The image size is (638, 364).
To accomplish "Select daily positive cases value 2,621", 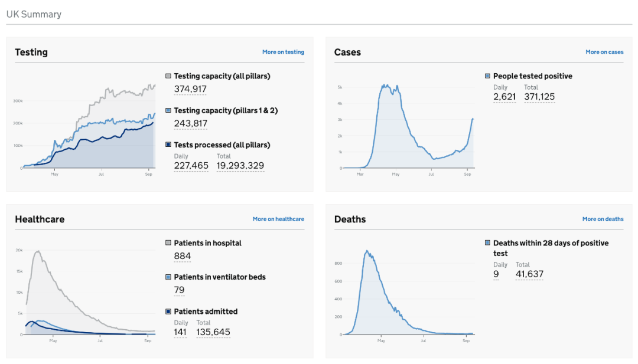I will pyautogui.click(x=504, y=97).
